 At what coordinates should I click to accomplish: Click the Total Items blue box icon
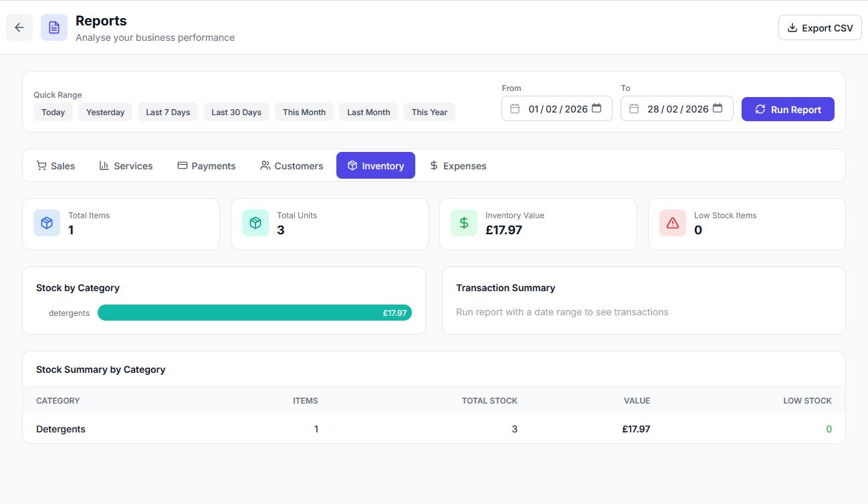(47, 223)
